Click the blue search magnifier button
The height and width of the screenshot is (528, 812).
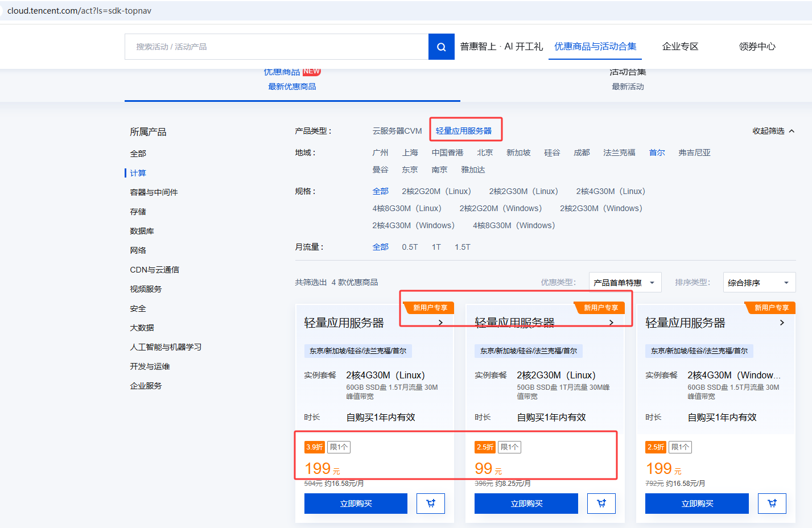click(x=441, y=47)
